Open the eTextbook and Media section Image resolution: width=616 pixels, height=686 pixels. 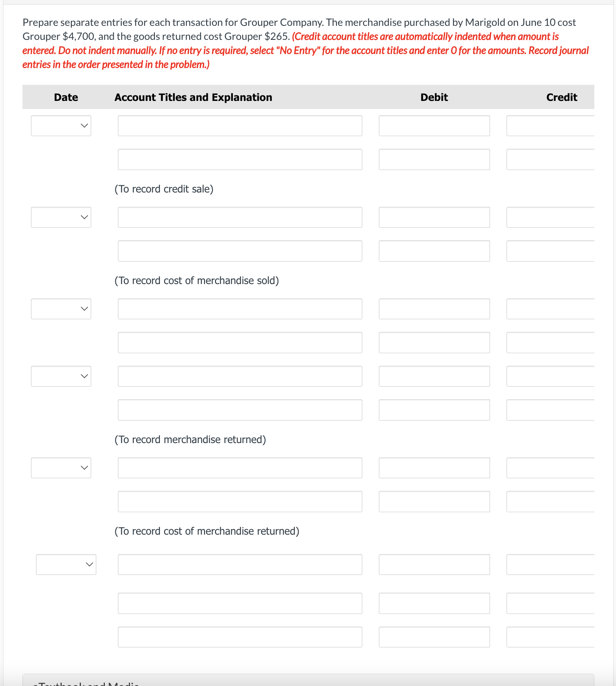tap(85, 682)
